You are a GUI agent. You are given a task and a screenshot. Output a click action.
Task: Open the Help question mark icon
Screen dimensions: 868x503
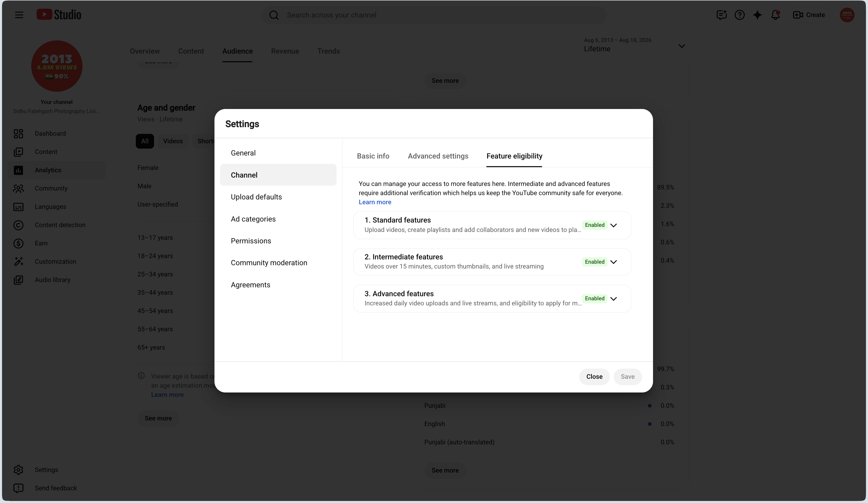740,15
